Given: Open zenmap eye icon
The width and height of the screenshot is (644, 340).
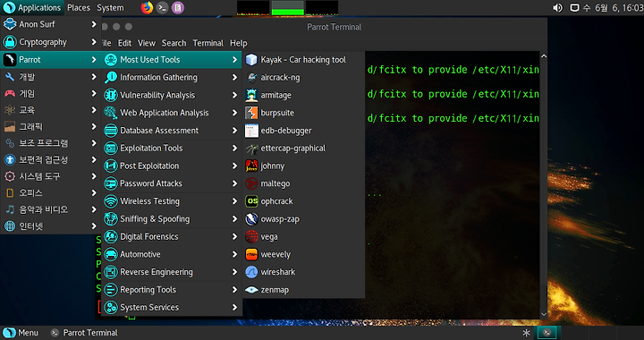Looking at the screenshot, I should [251, 290].
